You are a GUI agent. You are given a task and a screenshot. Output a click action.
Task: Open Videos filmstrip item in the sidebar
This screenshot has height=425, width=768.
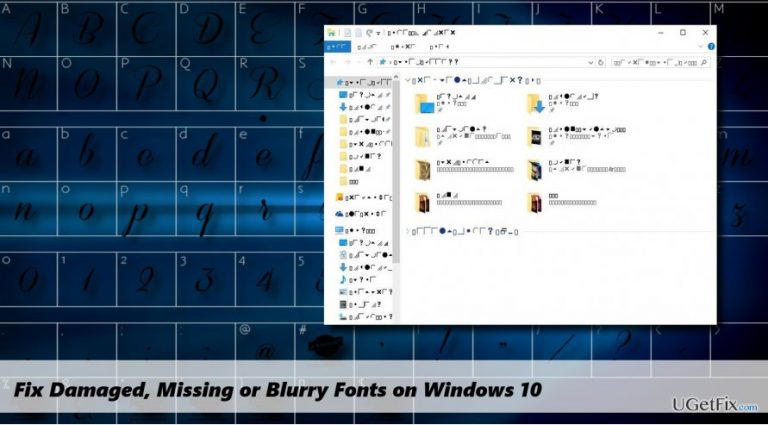[360, 305]
